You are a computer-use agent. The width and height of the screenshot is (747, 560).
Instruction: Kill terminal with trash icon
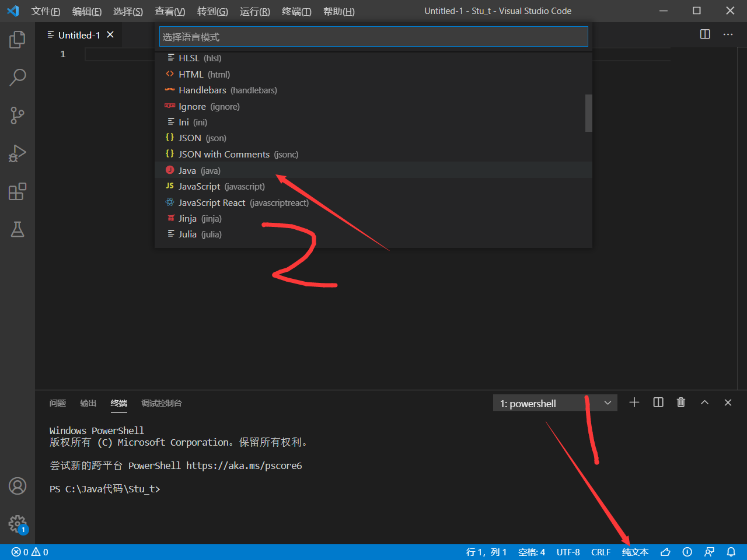(681, 402)
